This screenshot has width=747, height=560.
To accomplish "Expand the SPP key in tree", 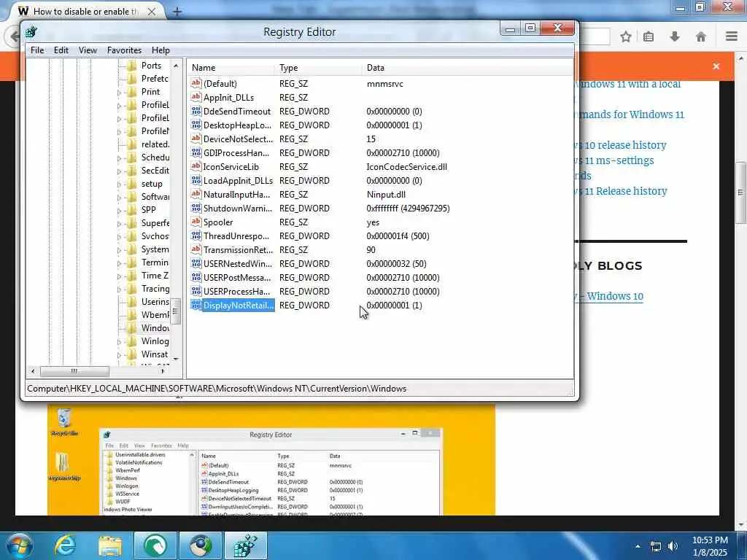I will [x=119, y=211].
